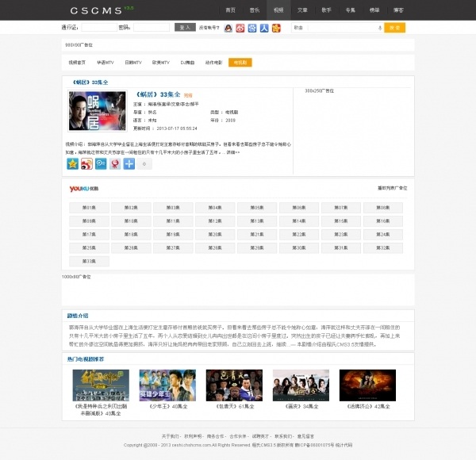Image resolution: width=476 pixels, height=460 pixels.
Task: Open the search type dropdown labeled 歌曲
Action: [299, 28]
